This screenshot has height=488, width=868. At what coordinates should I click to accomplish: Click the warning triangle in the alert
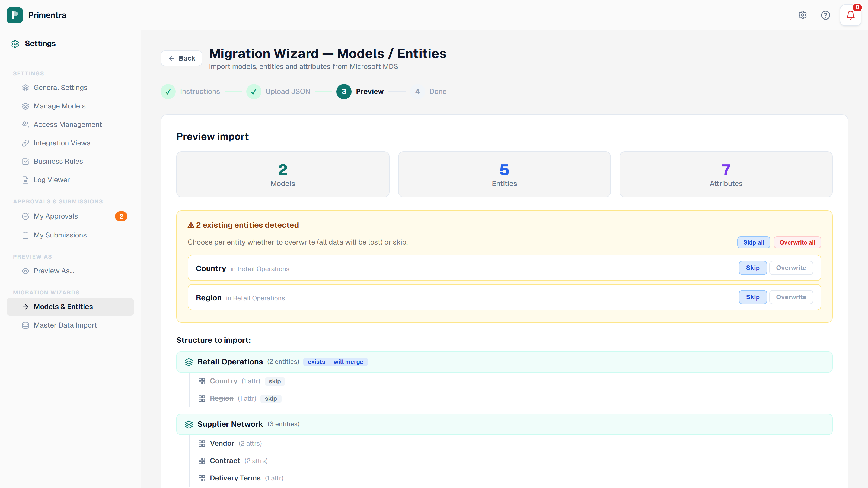pos(191,225)
